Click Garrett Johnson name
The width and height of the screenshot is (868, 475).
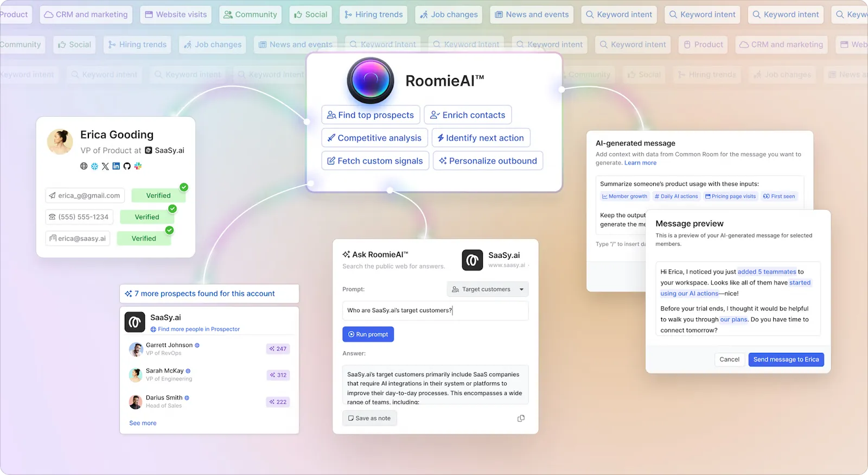(169, 345)
